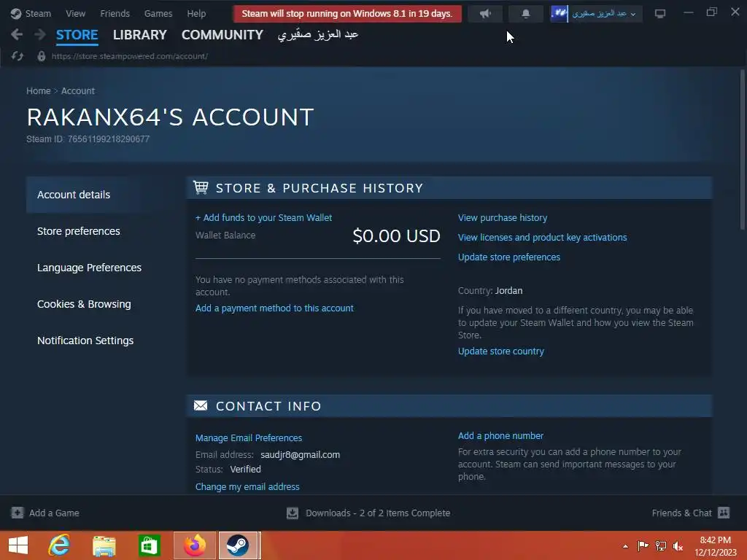Select Language Preferences in the sidebar

(89, 268)
